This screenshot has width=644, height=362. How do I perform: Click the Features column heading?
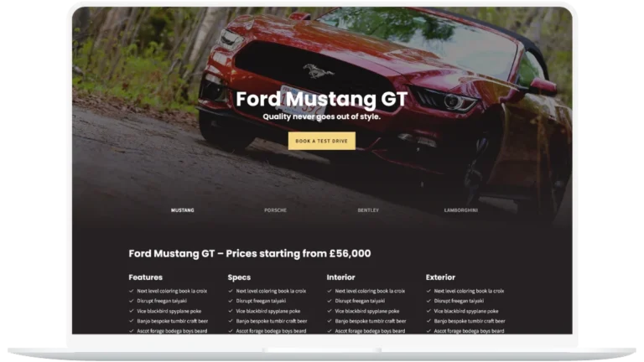point(145,277)
